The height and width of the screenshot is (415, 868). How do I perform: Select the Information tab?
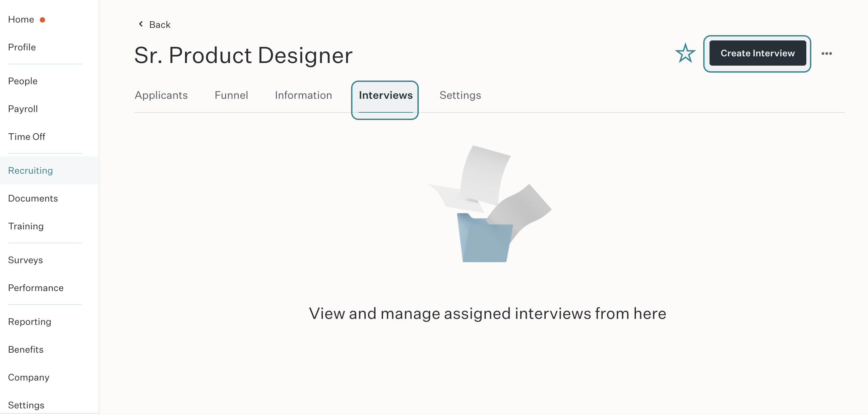[x=303, y=95]
